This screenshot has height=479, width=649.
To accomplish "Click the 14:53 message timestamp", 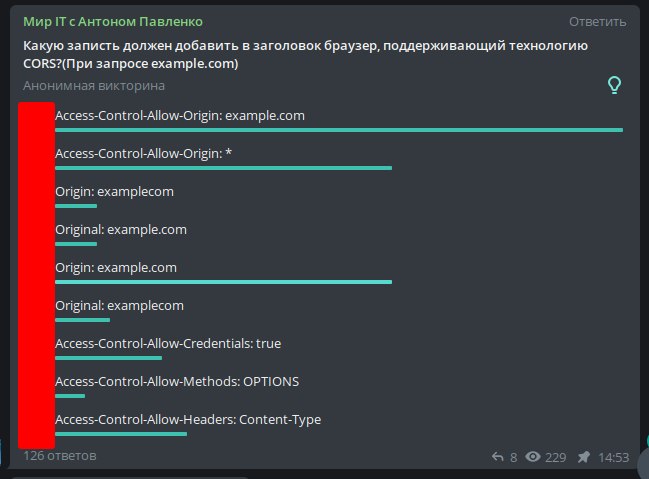I will (613, 457).
